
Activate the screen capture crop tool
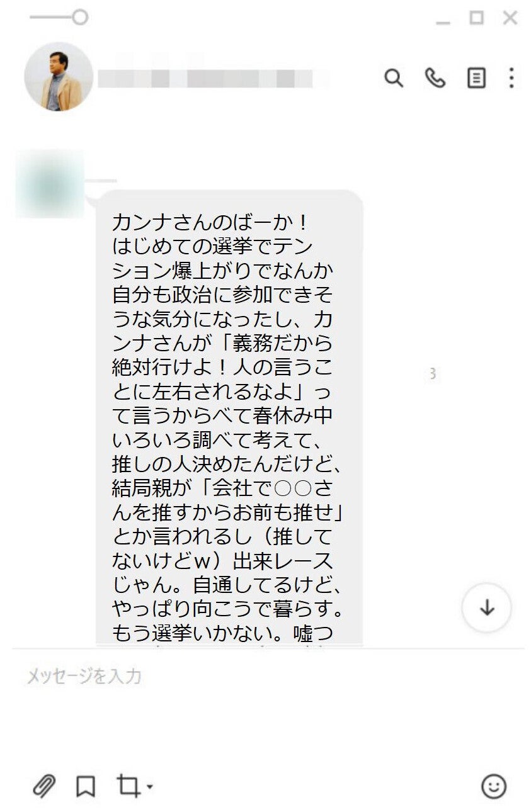pos(128,786)
